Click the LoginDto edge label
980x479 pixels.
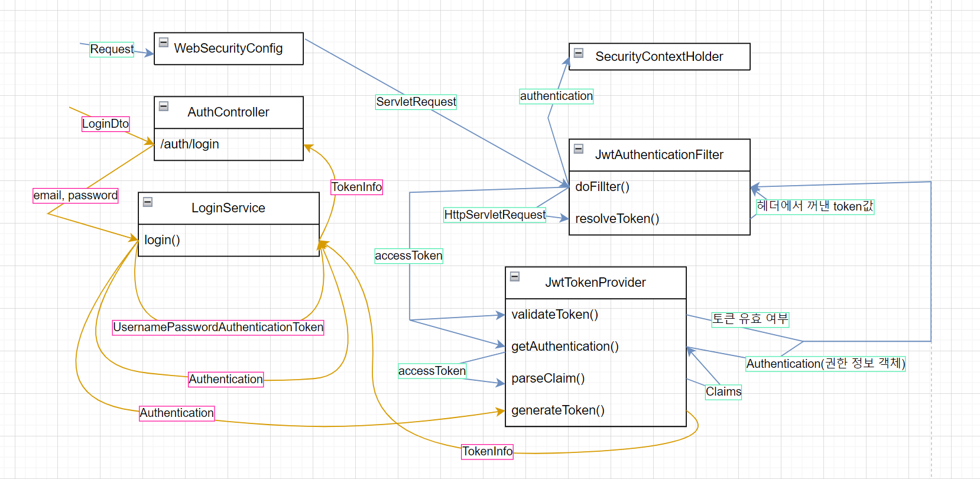tap(105, 124)
